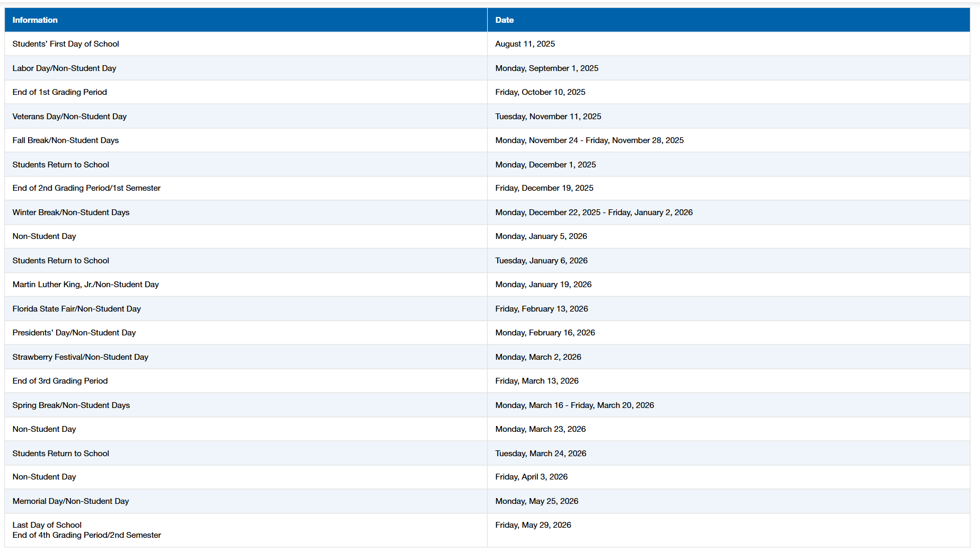
Task: Click the End of 2nd Grading Period entry
Action: point(86,188)
